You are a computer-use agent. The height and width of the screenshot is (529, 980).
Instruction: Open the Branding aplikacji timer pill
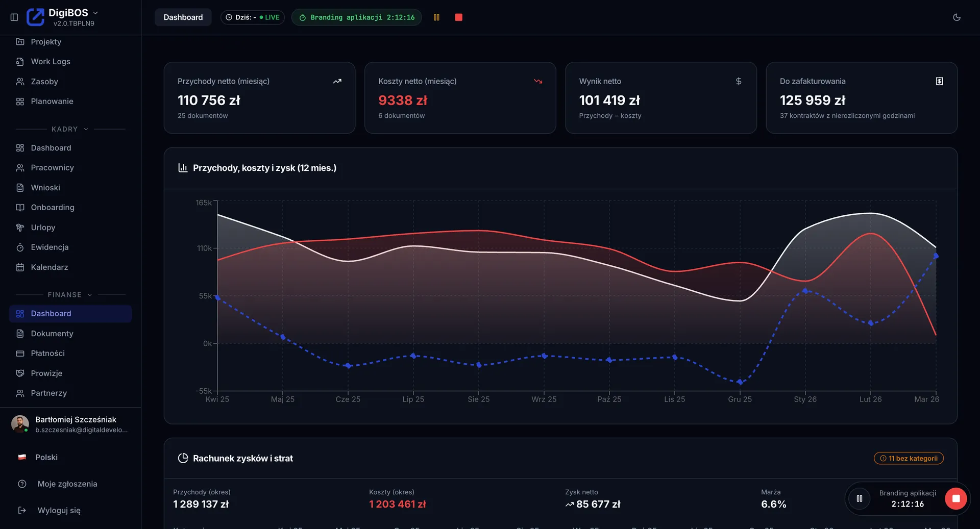coord(356,17)
